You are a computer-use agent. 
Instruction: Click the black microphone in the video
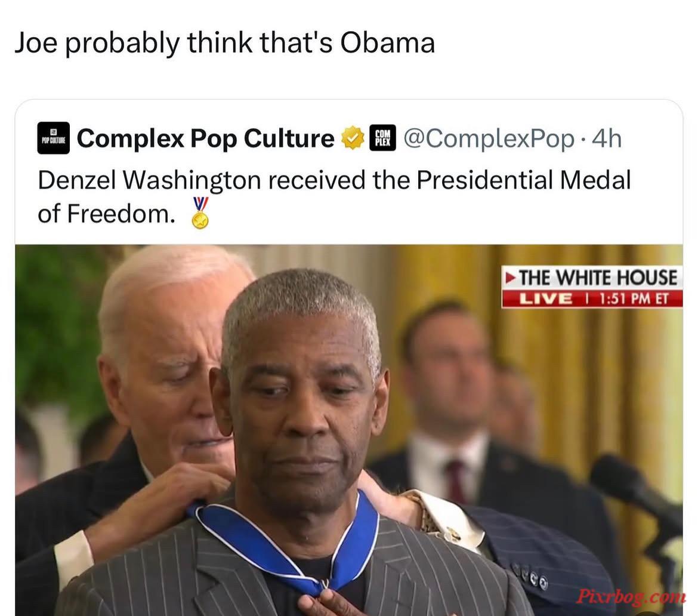tap(637, 490)
